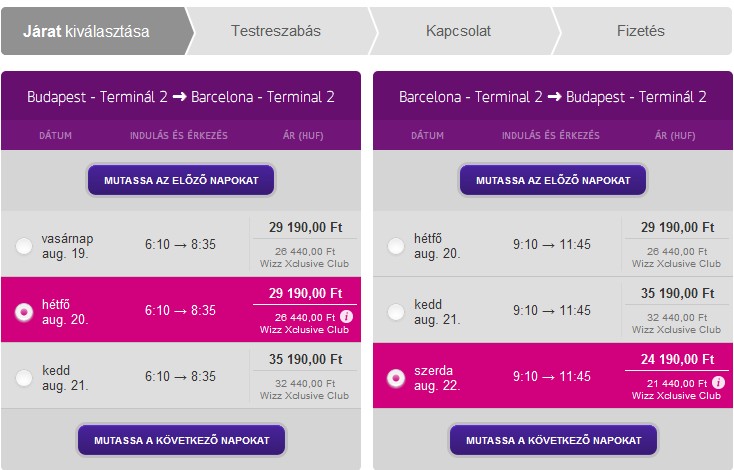734x470 pixels.
Task: Switch to the Kapcsolat step
Action: pos(458,31)
